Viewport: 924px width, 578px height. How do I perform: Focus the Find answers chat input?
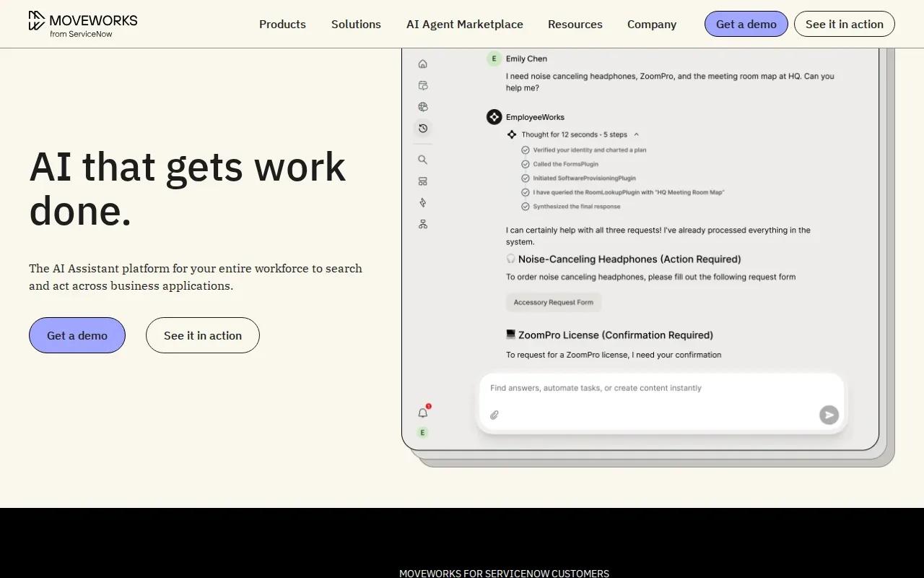pos(662,402)
